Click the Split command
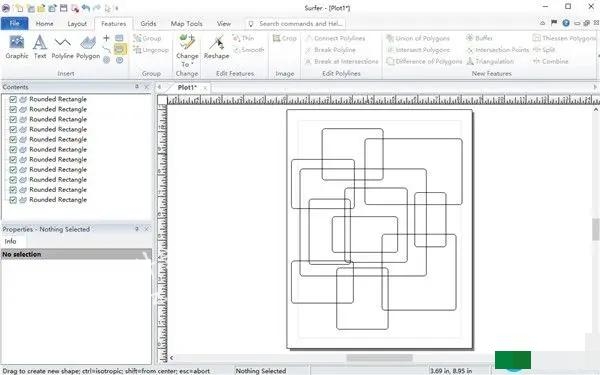This screenshot has height=375, width=600. point(544,50)
